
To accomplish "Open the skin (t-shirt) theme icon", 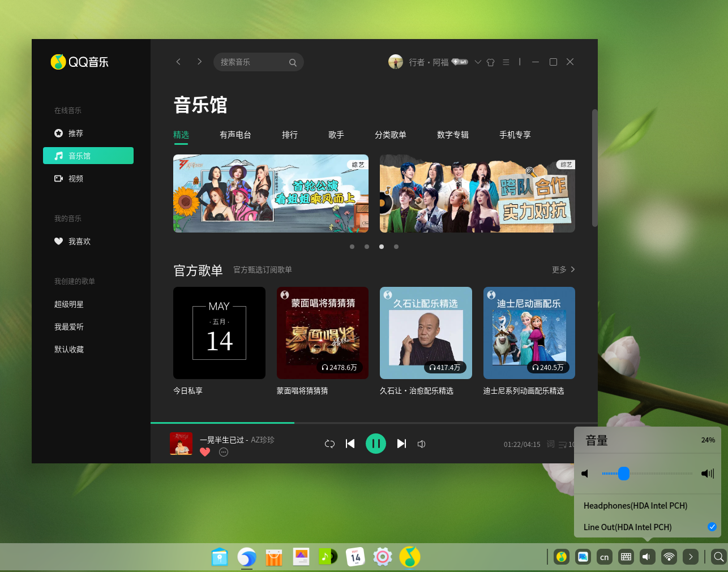I will 491,62.
